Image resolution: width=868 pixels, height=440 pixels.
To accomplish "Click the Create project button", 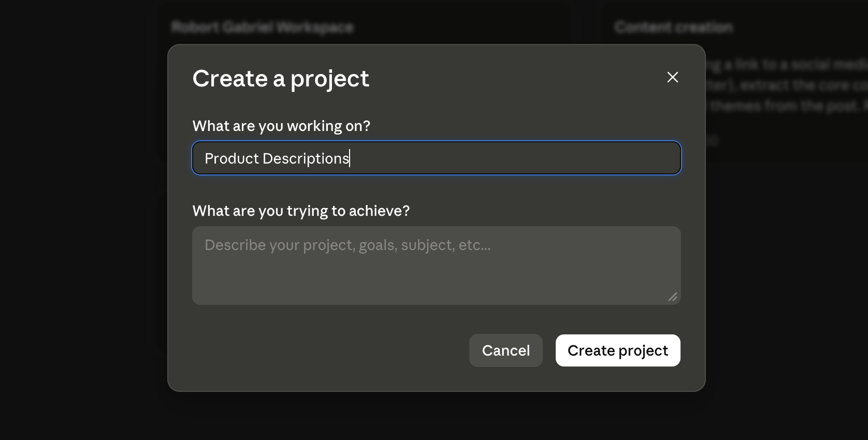I will click(x=618, y=350).
